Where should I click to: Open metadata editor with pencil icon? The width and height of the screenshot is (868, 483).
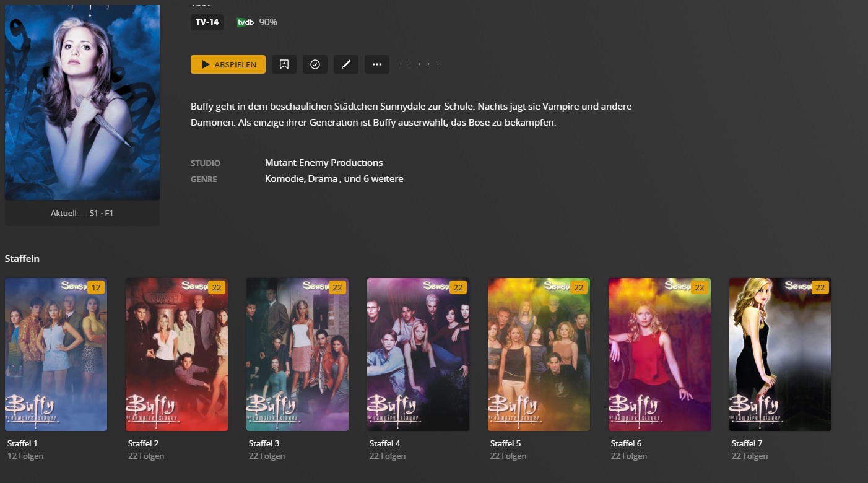346,64
